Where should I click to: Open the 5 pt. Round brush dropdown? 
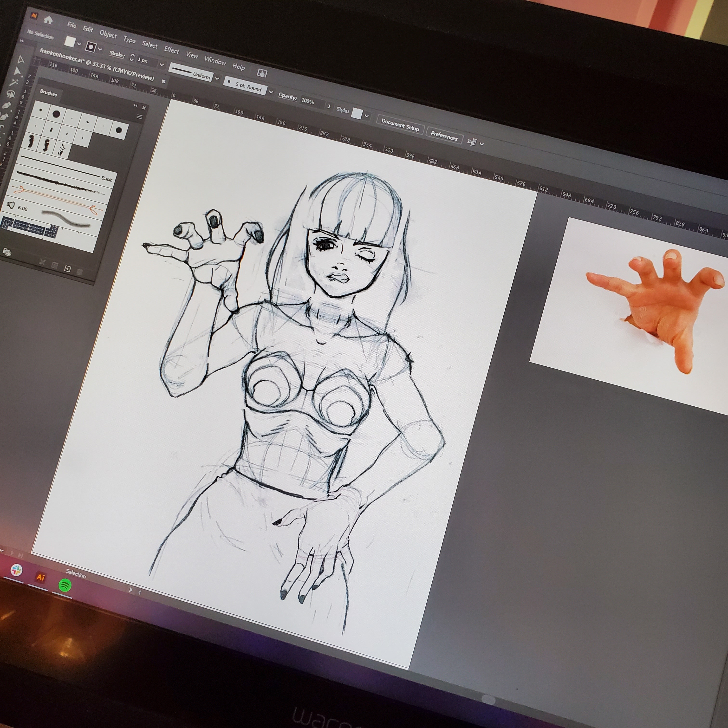point(271,91)
